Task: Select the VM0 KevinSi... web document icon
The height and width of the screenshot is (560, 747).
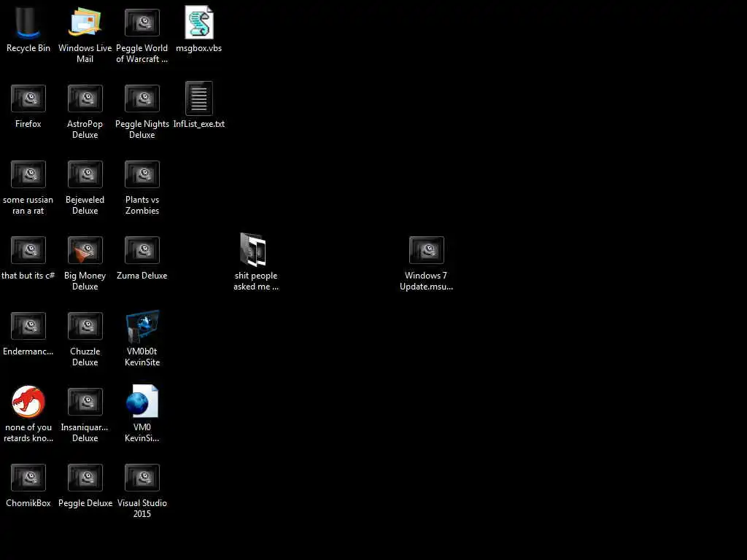Action: click(x=142, y=401)
